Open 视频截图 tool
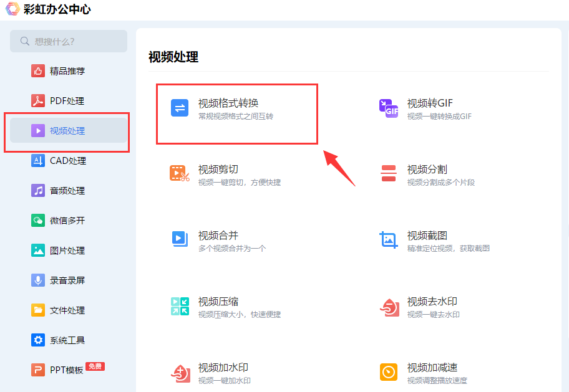 point(427,236)
